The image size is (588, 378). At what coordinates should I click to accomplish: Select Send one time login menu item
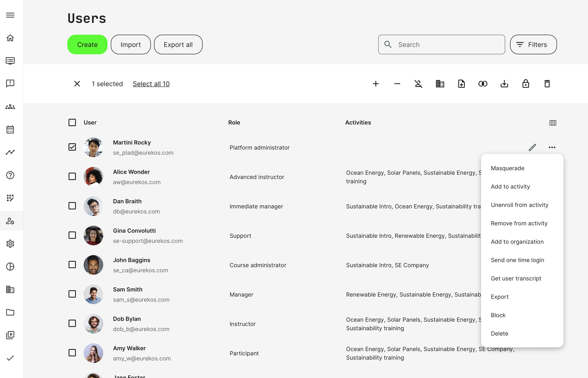(517, 260)
